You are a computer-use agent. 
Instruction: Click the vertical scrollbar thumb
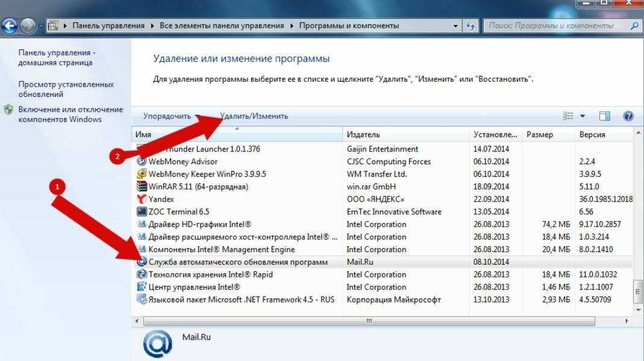[638, 292]
